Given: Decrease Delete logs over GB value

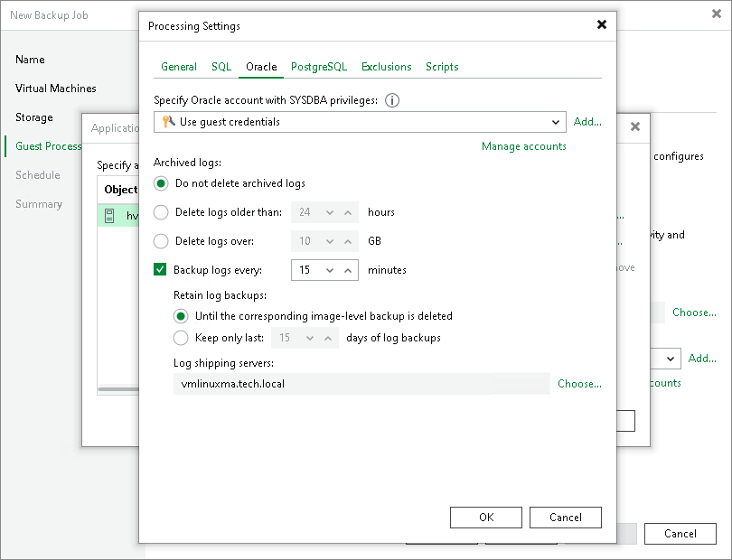Looking at the screenshot, I should (x=330, y=242).
